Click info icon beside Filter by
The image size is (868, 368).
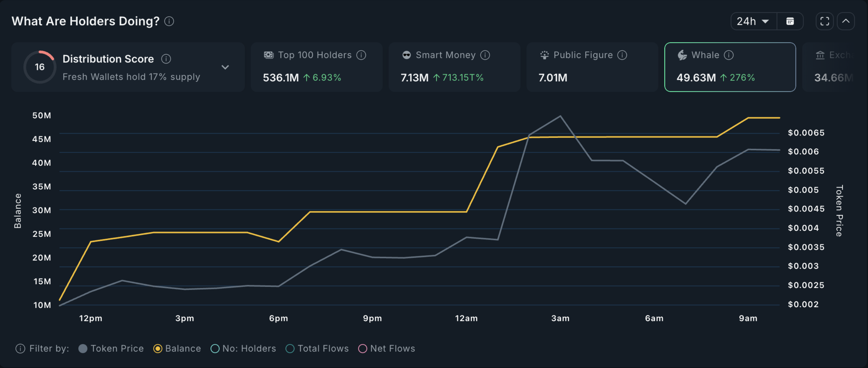(20, 348)
